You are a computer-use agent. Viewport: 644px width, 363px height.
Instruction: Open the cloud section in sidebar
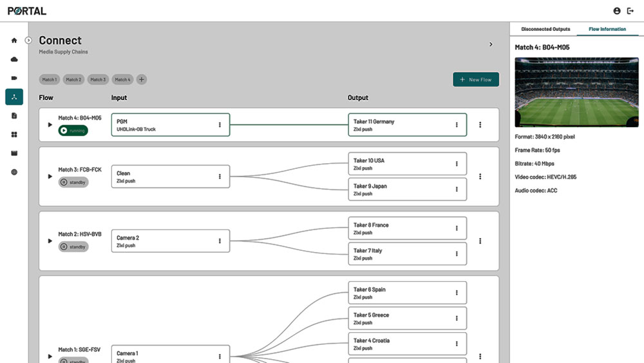(14, 59)
